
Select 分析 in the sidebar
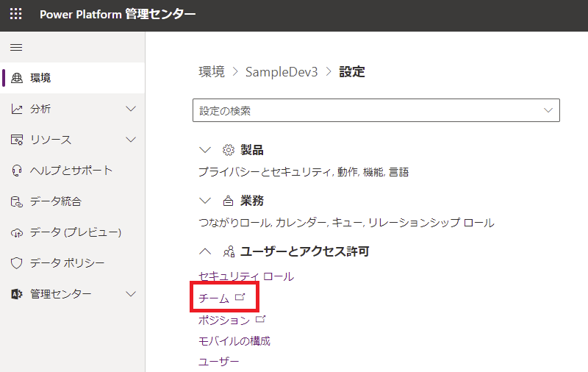(72, 109)
